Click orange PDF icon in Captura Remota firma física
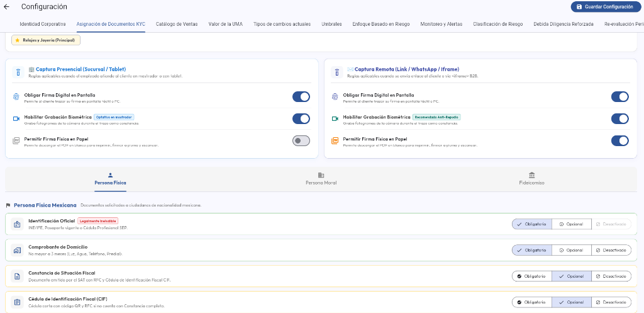 pyautogui.click(x=335, y=140)
